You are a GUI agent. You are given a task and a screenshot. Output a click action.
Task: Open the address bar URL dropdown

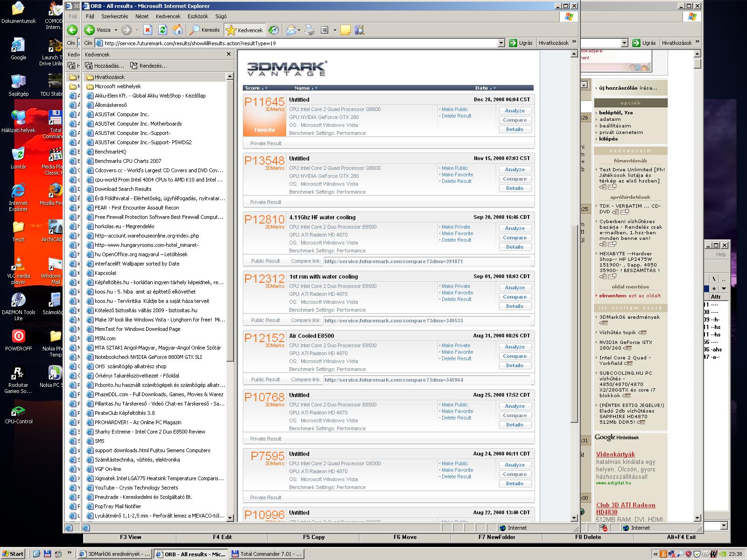[x=501, y=43]
